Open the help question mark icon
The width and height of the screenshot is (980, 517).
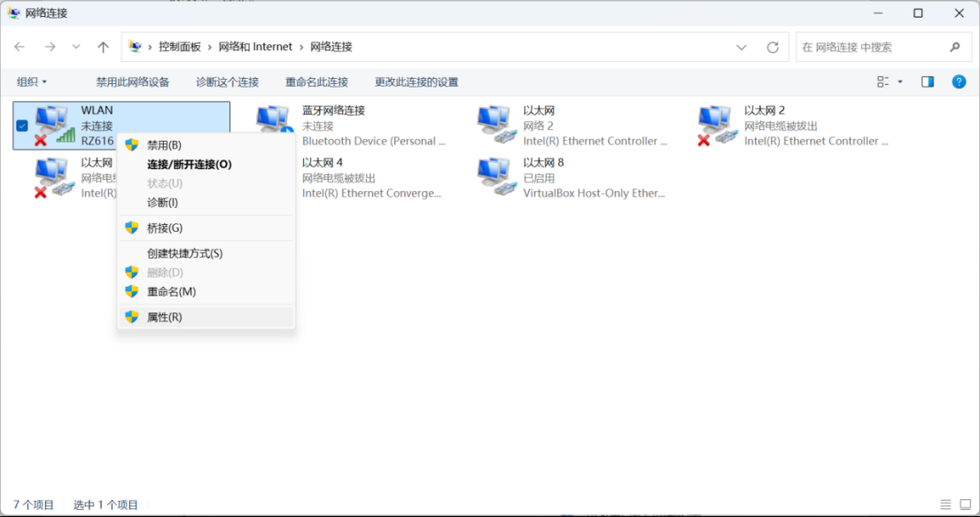click(x=959, y=81)
